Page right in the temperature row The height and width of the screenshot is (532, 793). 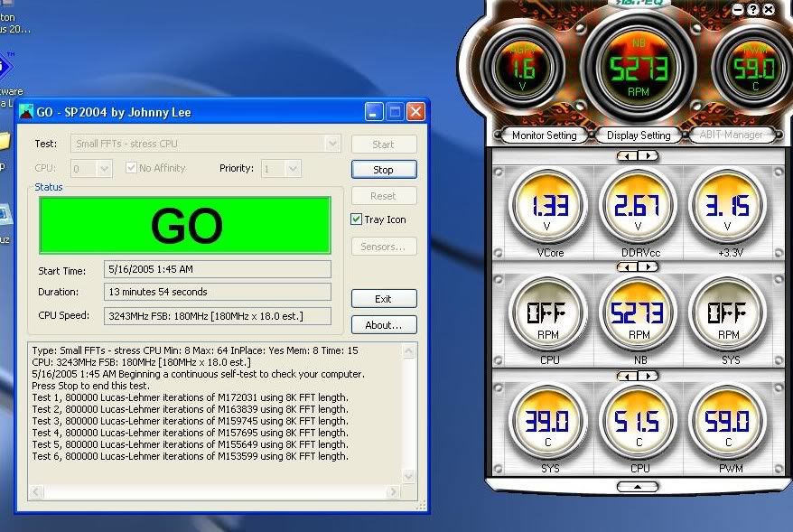[648, 376]
